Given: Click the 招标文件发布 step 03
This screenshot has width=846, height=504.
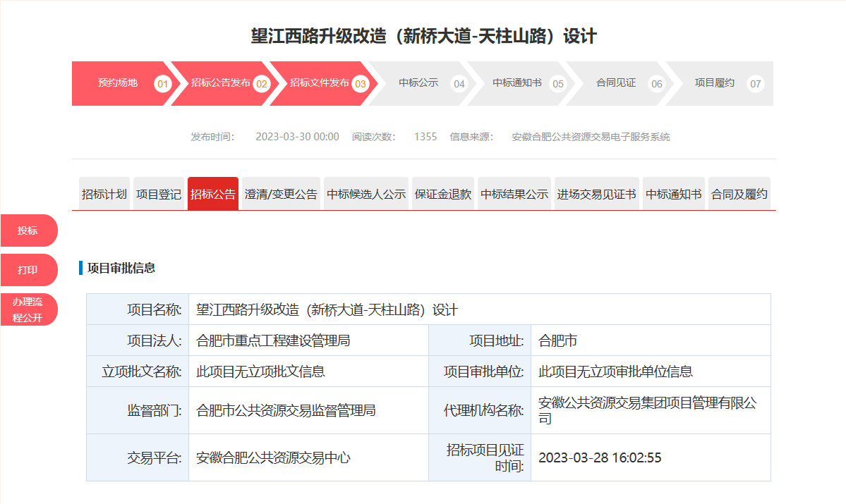Looking at the screenshot, I should [324, 84].
